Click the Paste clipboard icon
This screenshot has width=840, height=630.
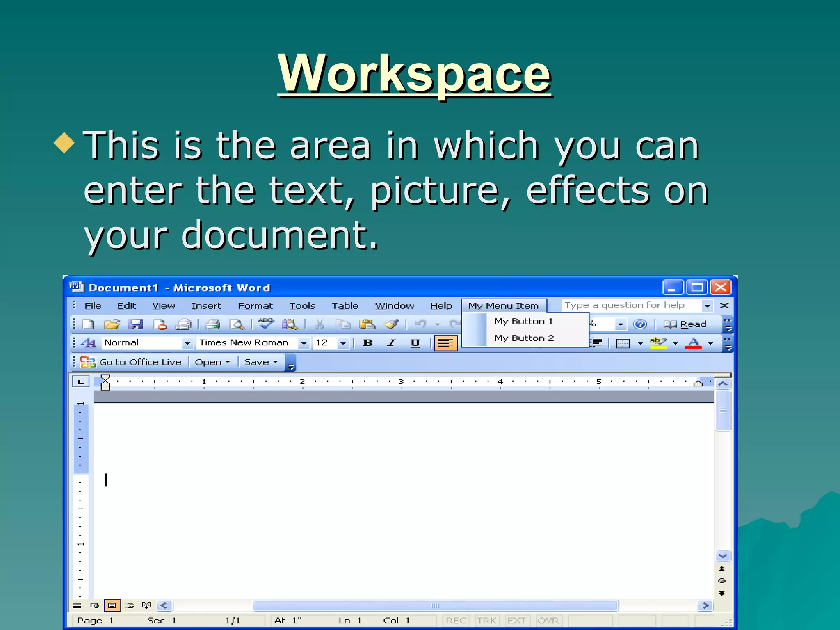(367, 324)
